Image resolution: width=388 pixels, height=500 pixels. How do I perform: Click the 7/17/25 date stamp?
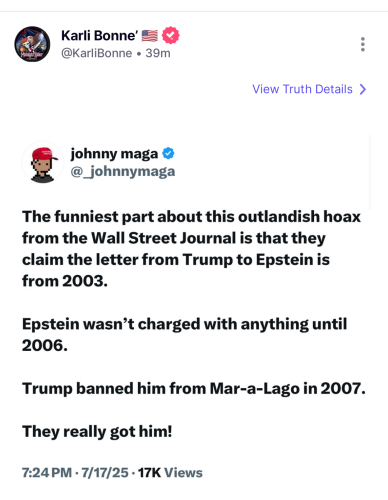coord(105,473)
